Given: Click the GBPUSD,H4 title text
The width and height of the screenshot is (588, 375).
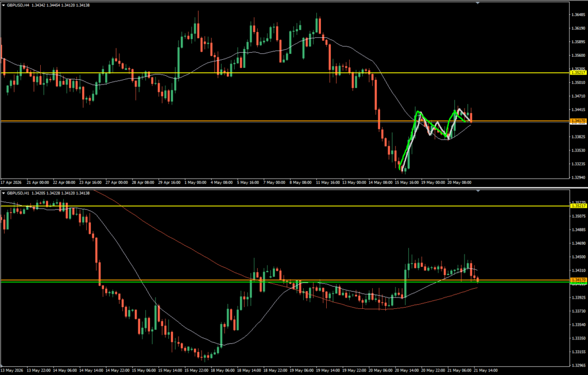Looking at the screenshot, I should [18, 5].
